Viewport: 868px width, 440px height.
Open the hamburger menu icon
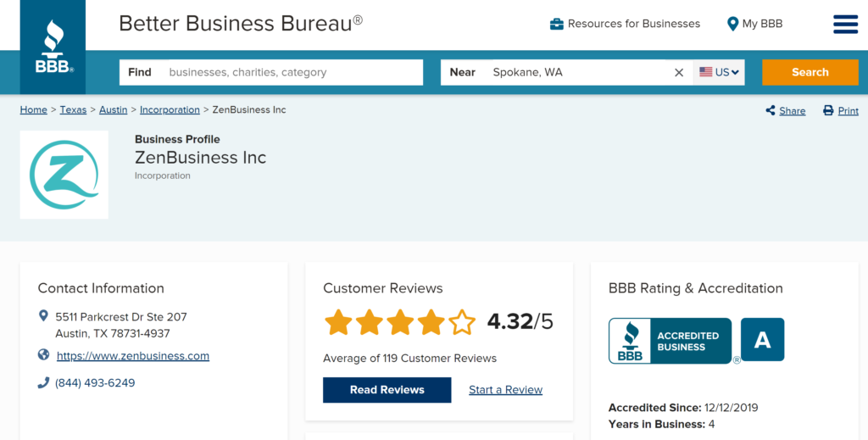click(845, 24)
